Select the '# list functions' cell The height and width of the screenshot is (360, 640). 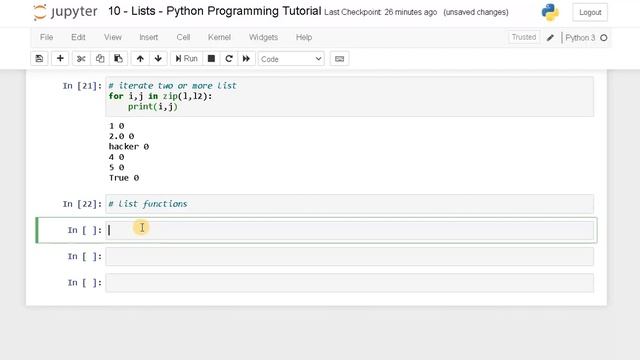pos(349,204)
